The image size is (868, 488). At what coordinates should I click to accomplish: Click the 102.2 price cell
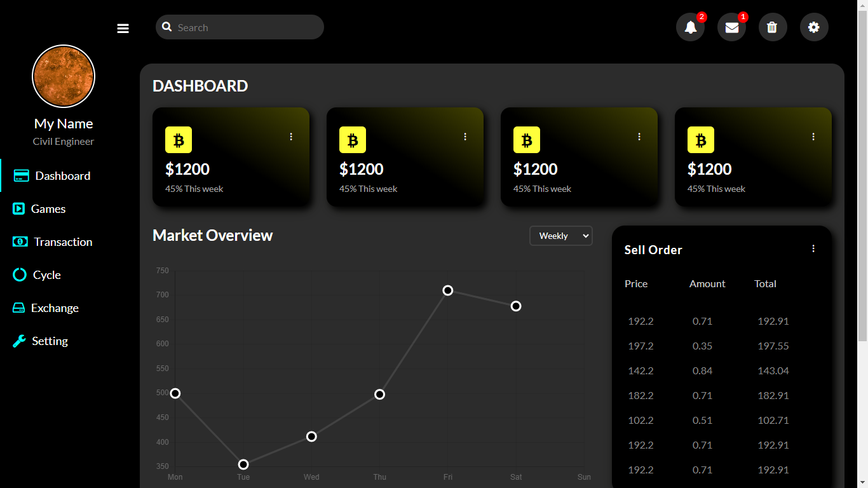(x=641, y=421)
